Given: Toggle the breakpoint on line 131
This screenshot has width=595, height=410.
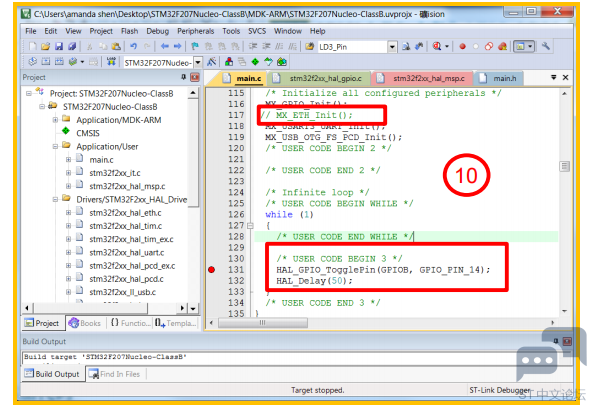Looking at the screenshot, I should (211, 270).
